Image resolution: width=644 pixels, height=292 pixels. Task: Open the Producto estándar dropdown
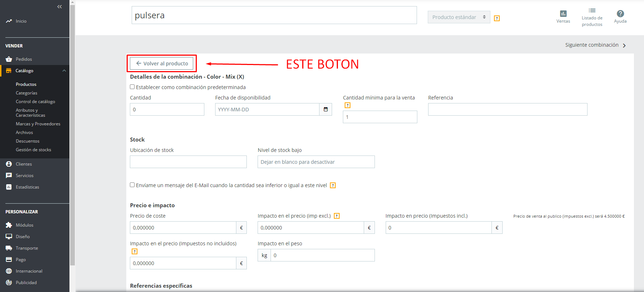click(459, 17)
